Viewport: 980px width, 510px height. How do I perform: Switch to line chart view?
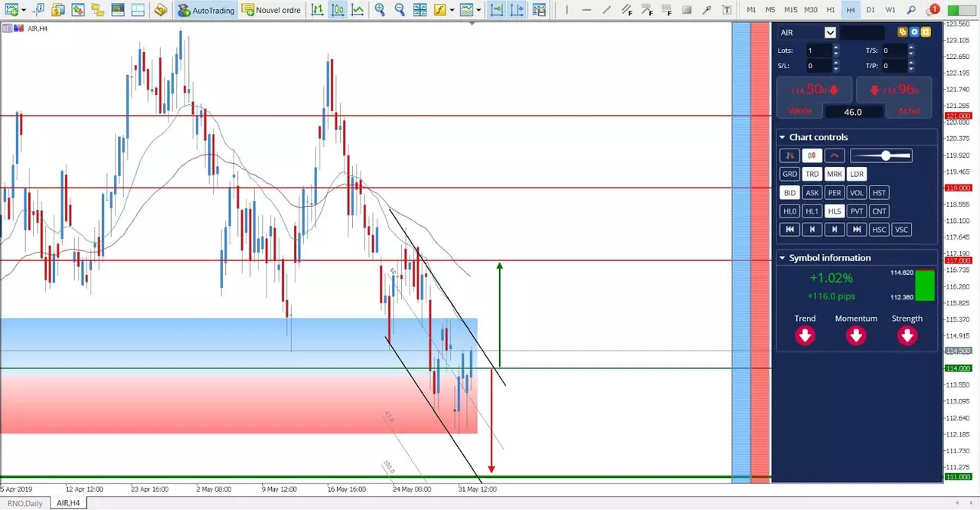pos(358,10)
